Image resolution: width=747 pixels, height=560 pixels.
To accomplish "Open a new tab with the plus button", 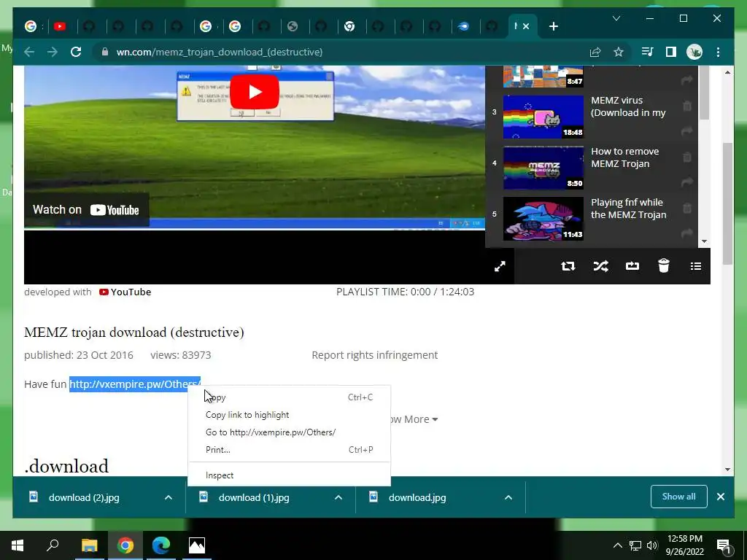I will 553,26.
